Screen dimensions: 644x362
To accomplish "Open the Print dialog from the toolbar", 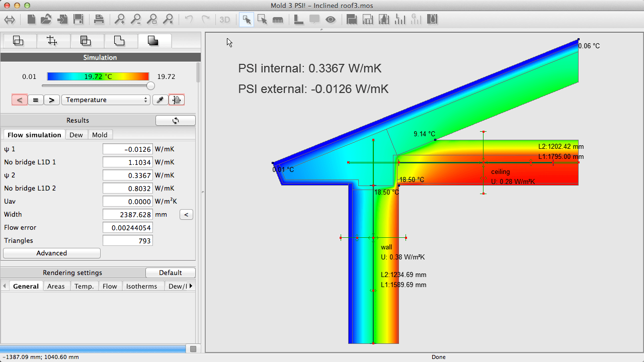I will click(x=99, y=19).
